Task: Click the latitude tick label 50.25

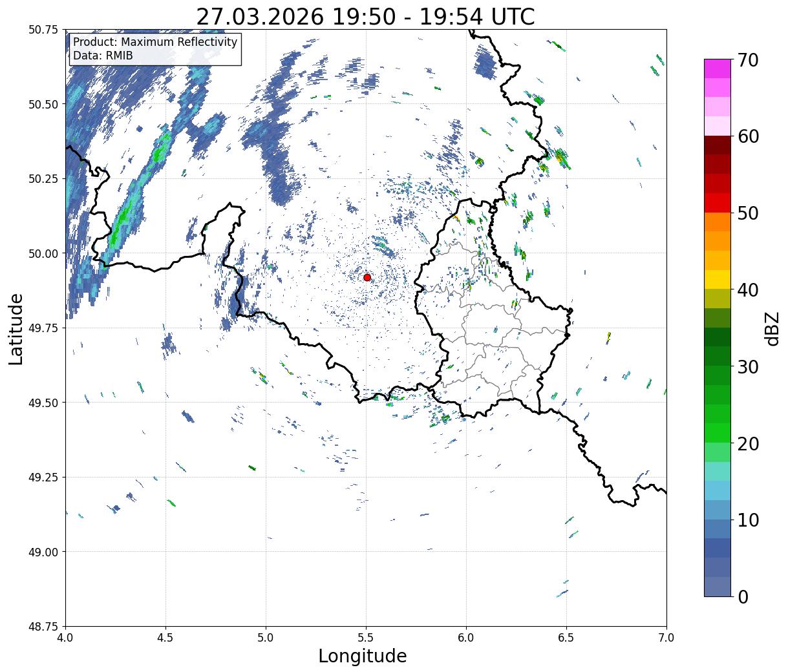Action: coord(43,179)
